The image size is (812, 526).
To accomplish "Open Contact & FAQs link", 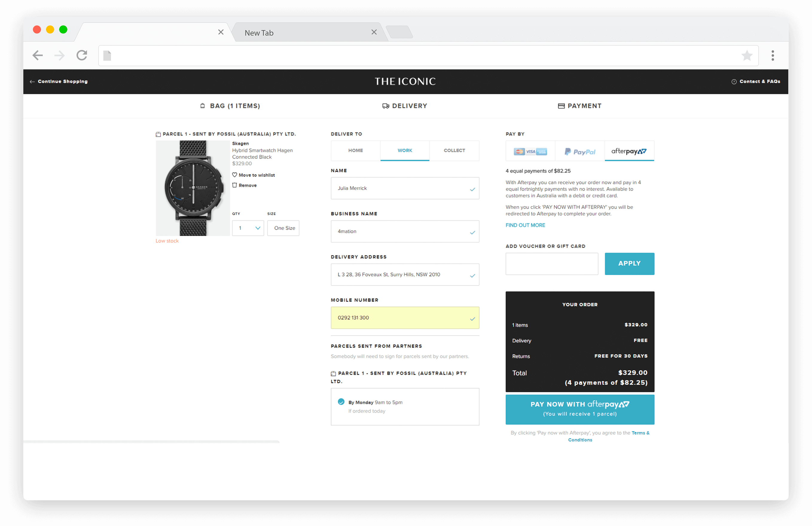I will point(756,82).
